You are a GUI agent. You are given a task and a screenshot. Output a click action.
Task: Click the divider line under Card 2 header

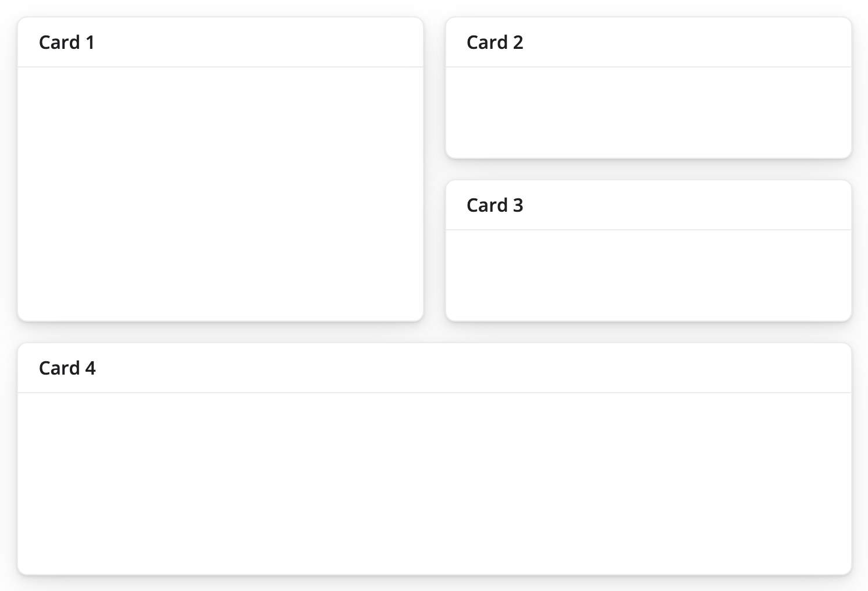tap(648, 66)
